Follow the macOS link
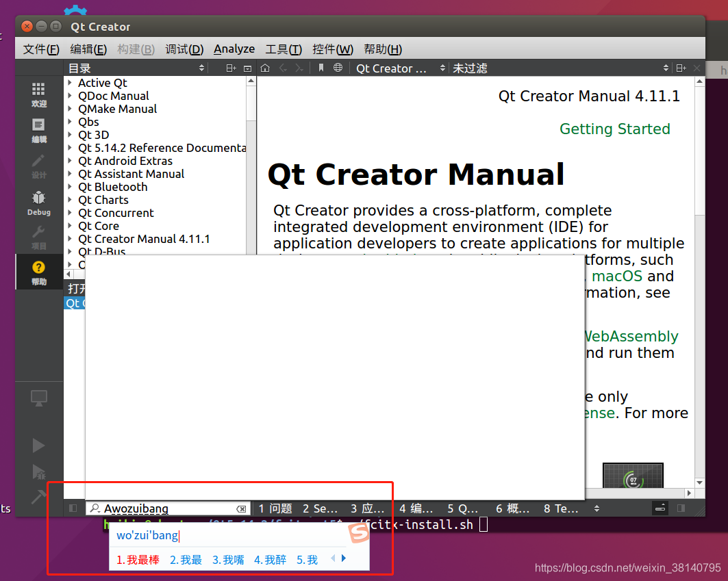Viewport: 728px width, 581px height. tap(617, 276)
